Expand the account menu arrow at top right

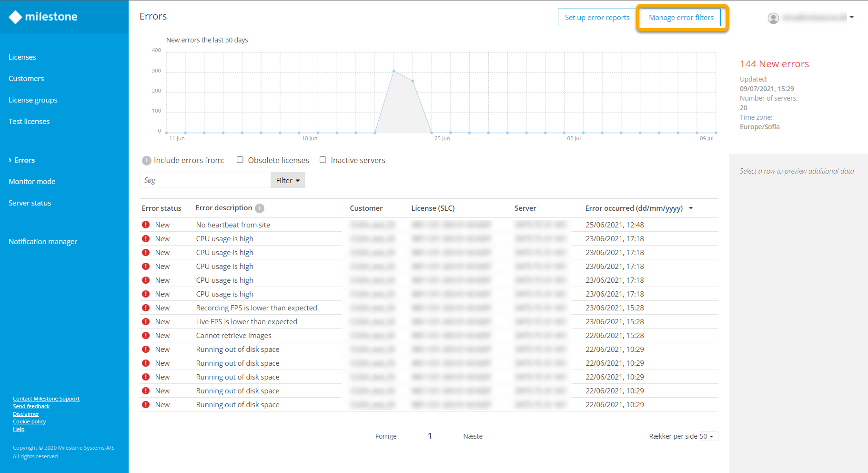[x=852, y=18]
